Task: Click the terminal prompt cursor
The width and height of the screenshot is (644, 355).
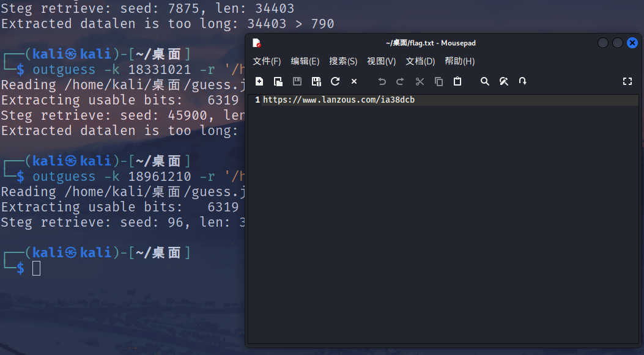Action: tap(37, 268)
